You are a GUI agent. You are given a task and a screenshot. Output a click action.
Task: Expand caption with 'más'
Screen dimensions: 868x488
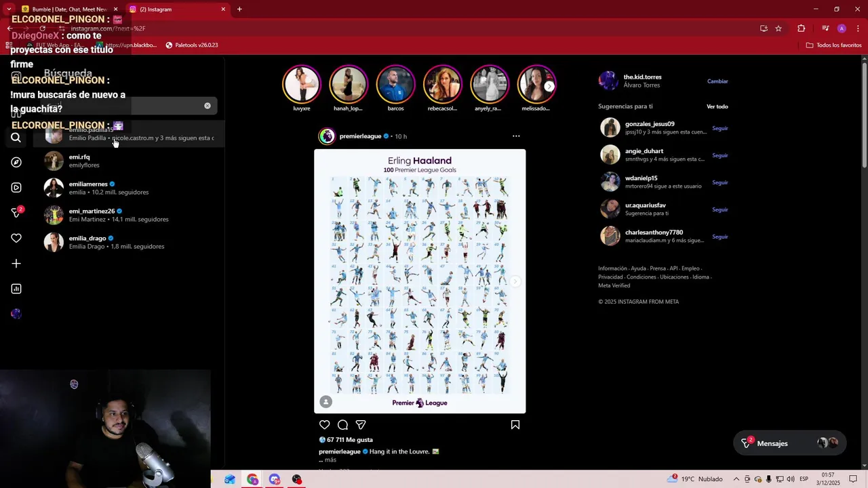[x=330, y=460]
